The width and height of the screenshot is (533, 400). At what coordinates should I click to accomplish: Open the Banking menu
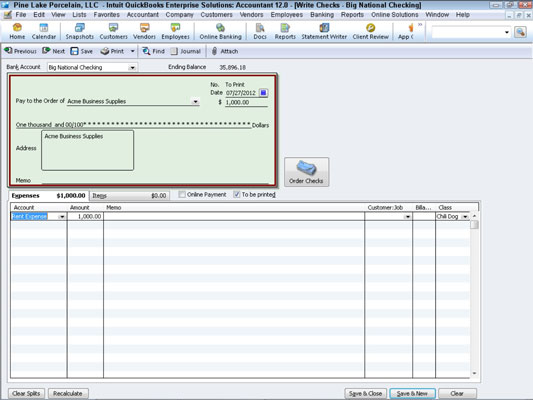[x=322, y=15]
